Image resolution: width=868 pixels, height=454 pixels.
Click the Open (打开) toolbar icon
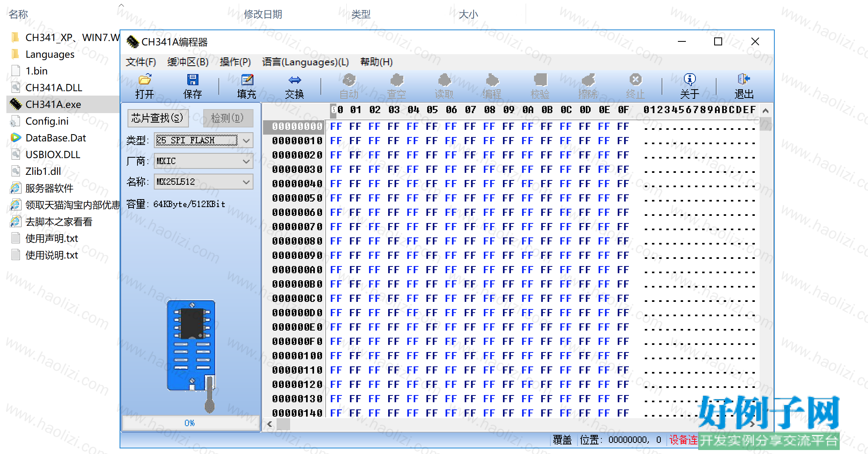[x=145, y=80]
